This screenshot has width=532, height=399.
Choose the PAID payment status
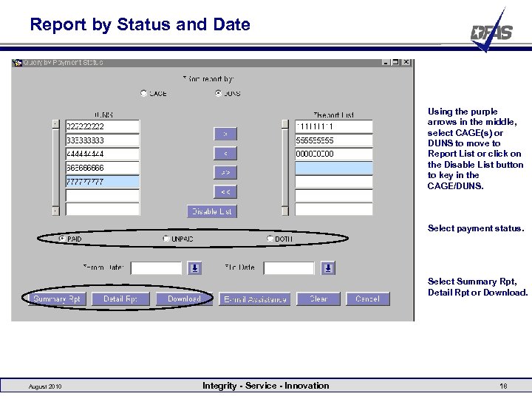pos(62,239)
